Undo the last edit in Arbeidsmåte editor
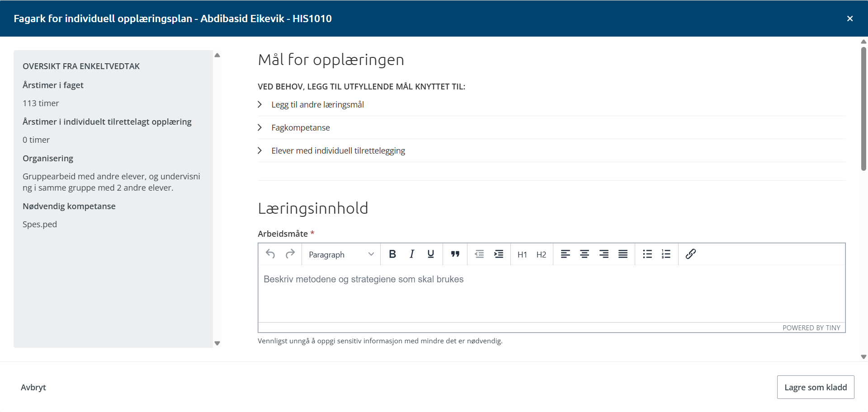 tap(270, 254)
